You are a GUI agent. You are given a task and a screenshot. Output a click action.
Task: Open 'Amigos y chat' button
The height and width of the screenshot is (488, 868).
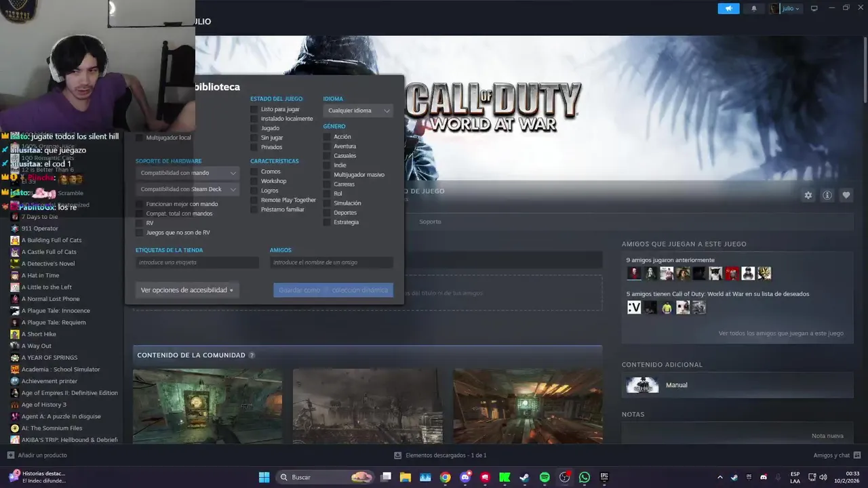point(837,455)
